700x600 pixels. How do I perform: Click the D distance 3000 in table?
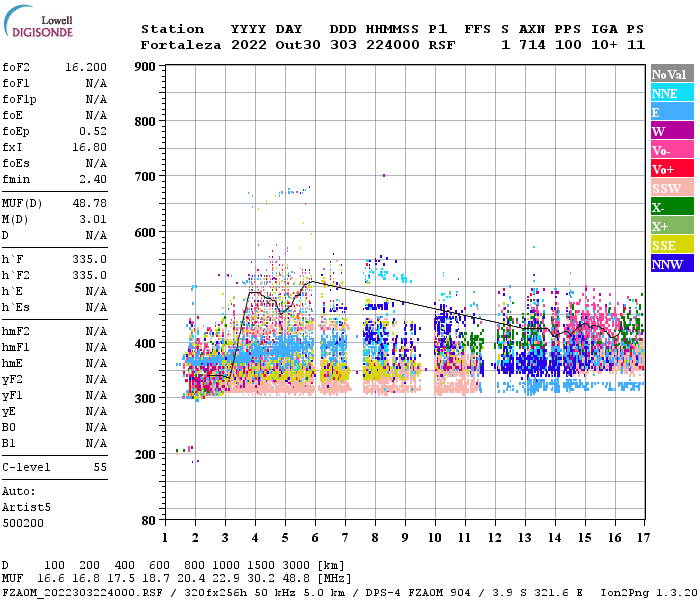point(296,566)
